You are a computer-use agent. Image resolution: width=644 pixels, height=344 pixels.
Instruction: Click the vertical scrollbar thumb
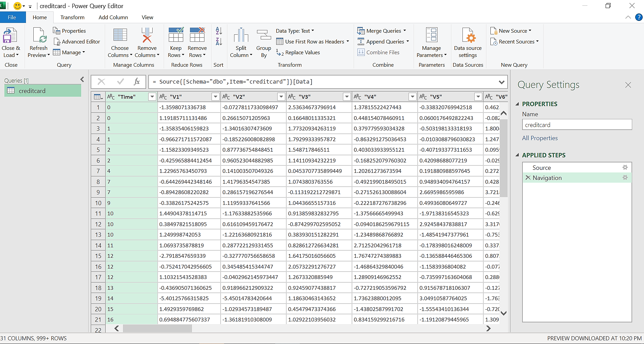click(x=504, y=157)
